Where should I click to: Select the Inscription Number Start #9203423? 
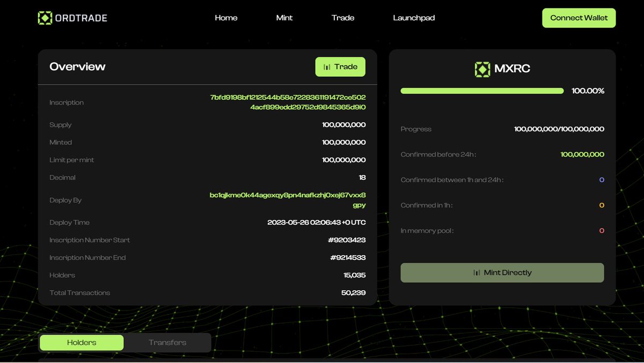tap(347, 240)
